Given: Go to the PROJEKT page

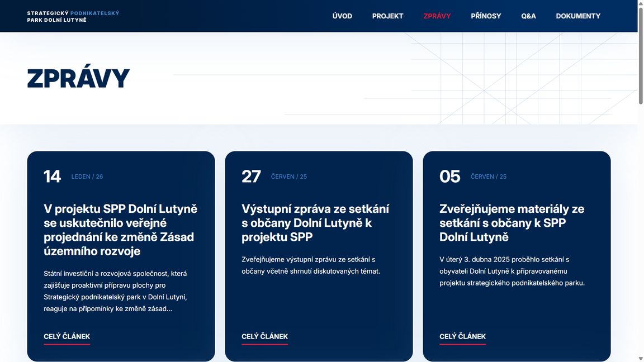Looking at the screenshot, I should tap(387, 16).
